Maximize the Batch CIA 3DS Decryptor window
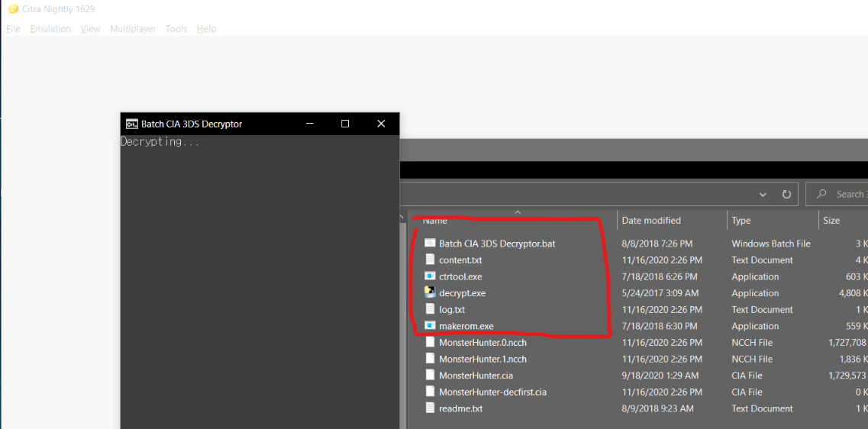The width and height of the screenshot is (868, 429). click(345, 124)
